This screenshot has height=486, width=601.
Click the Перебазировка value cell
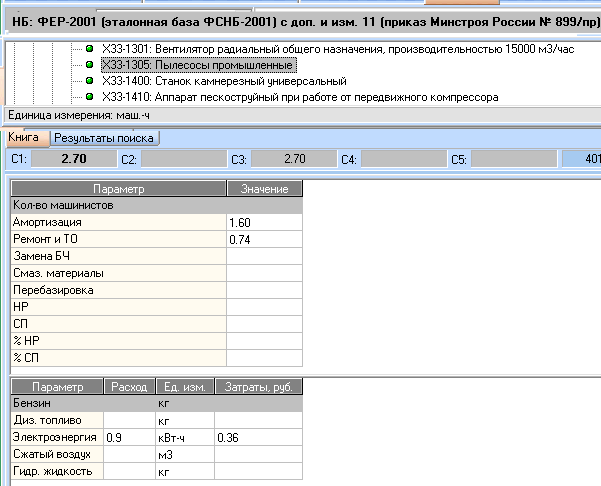(x=264, y=290)
